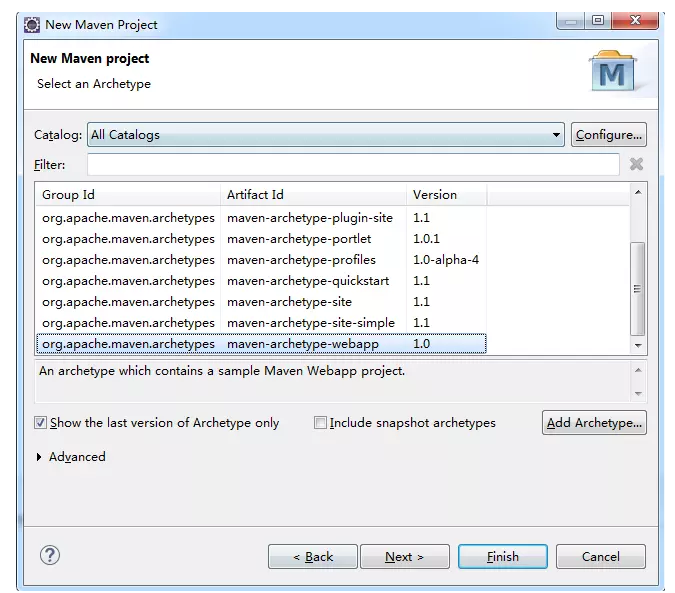Click the Eclipse icon in title bar
The image size is (675, 593).
(x=32, y=24)
